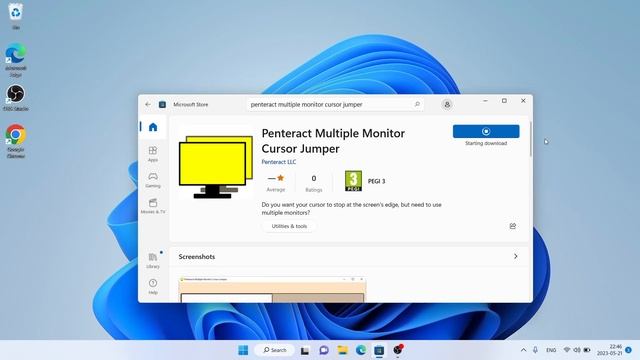Click the ENG language indicator
Image resolution: width=640 pixels, height=360 pixels.
[x=551, y=350]
